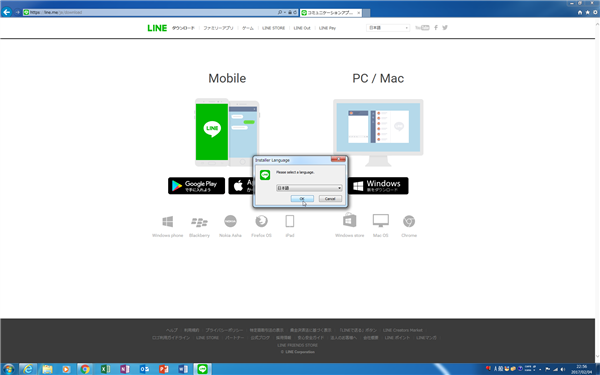Open the Windows Start menu
600x375 pixels.
8,369
